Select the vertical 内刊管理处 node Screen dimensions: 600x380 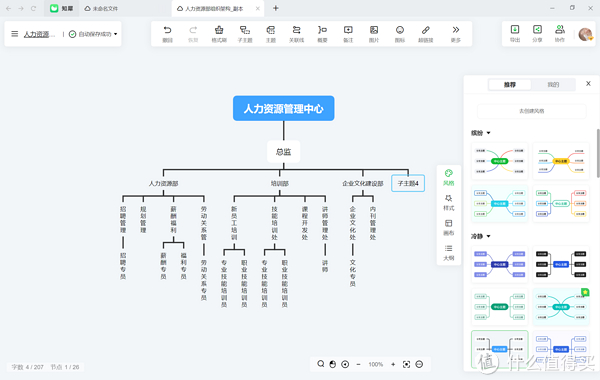[373, 223]
